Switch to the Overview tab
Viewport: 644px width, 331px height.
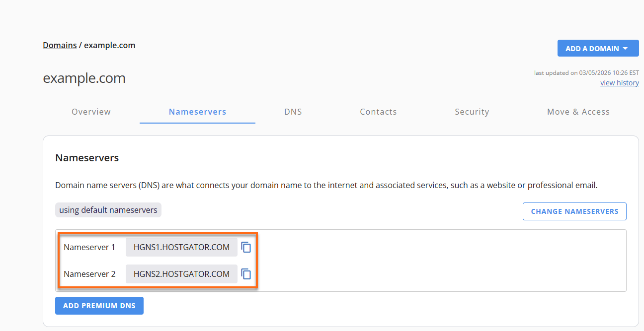[x=91, y=112]
